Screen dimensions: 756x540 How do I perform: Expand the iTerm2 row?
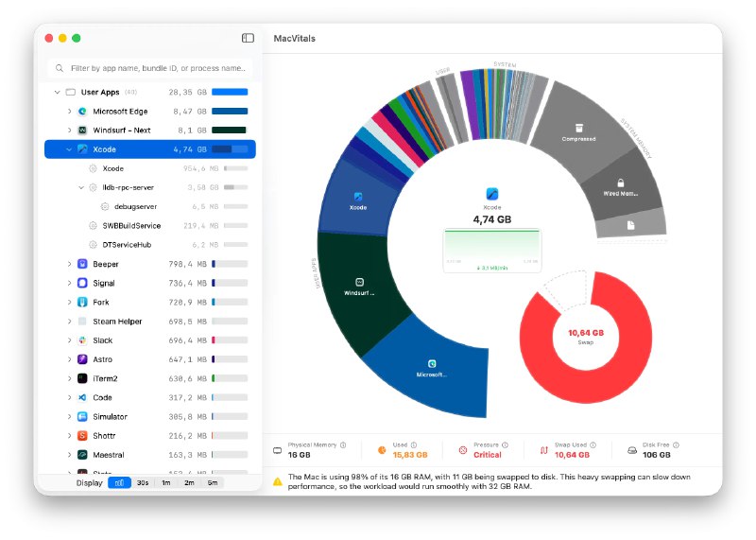click(69, 378)
